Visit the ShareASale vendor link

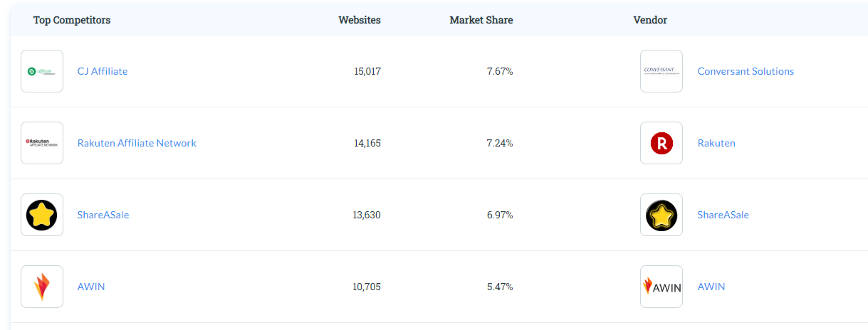[723, 215]
